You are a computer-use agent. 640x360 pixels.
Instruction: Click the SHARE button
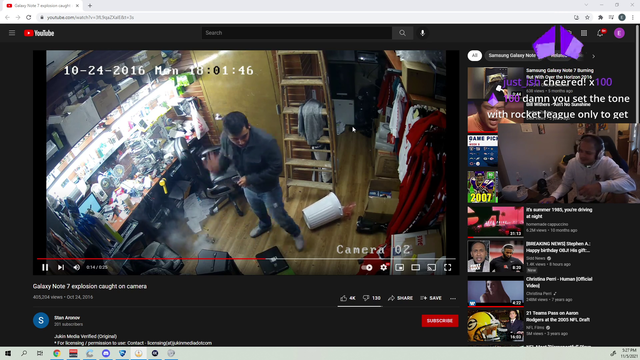pos(400,298)
